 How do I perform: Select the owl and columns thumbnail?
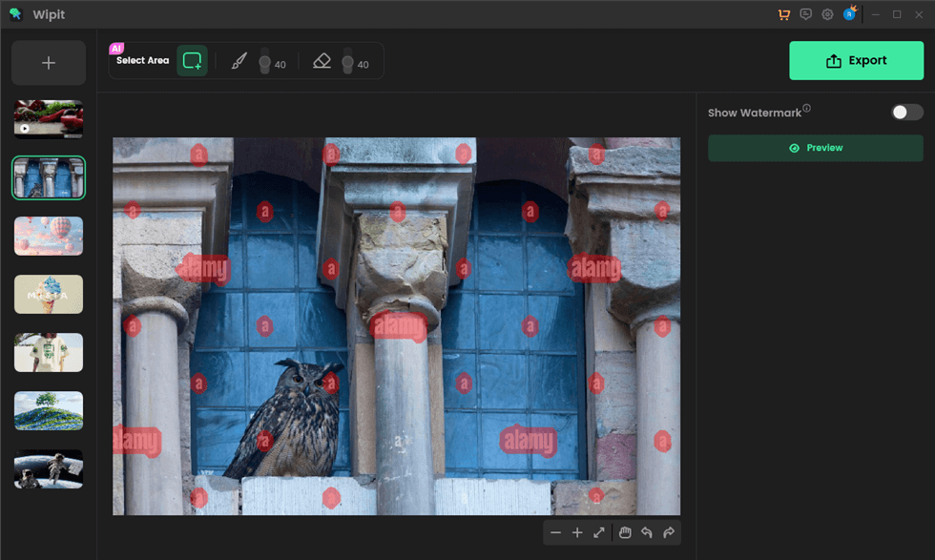pyautogui.click(x=49, y=177)
